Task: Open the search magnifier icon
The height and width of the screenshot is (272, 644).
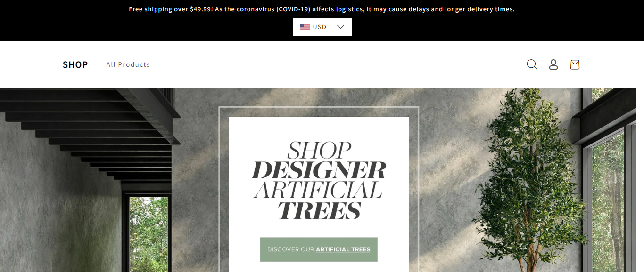Action: 532,64
